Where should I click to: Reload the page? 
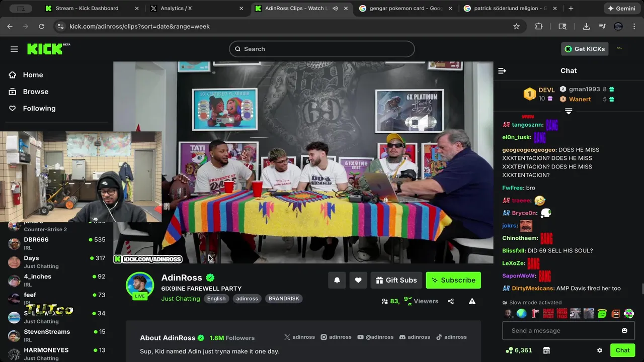click(42, 26)
